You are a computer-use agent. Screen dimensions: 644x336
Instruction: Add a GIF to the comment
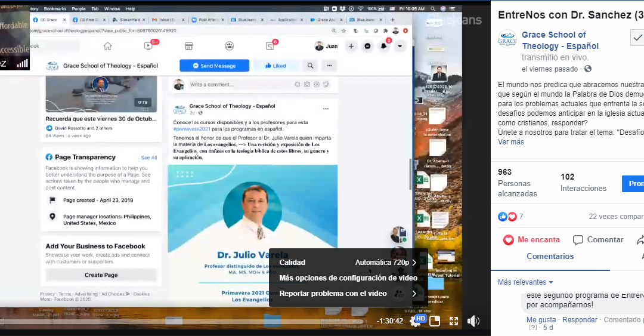pos(316,85)
